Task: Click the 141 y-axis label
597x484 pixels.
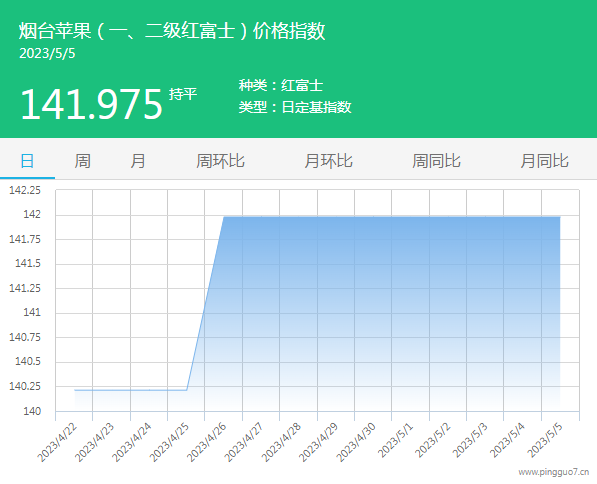Action: click(32, 313)
